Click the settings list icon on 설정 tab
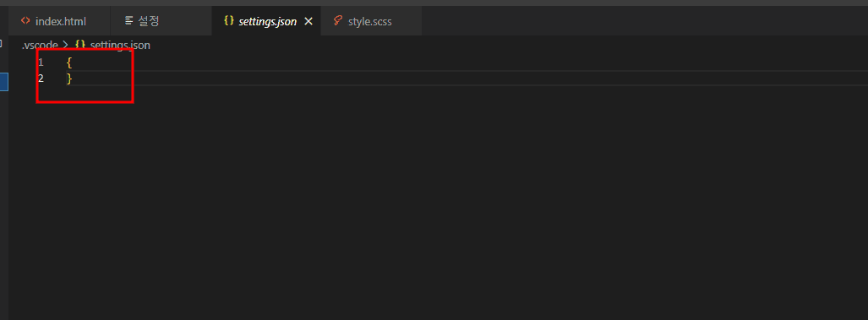This screenshot has width=868, height=320. point(129,21)
